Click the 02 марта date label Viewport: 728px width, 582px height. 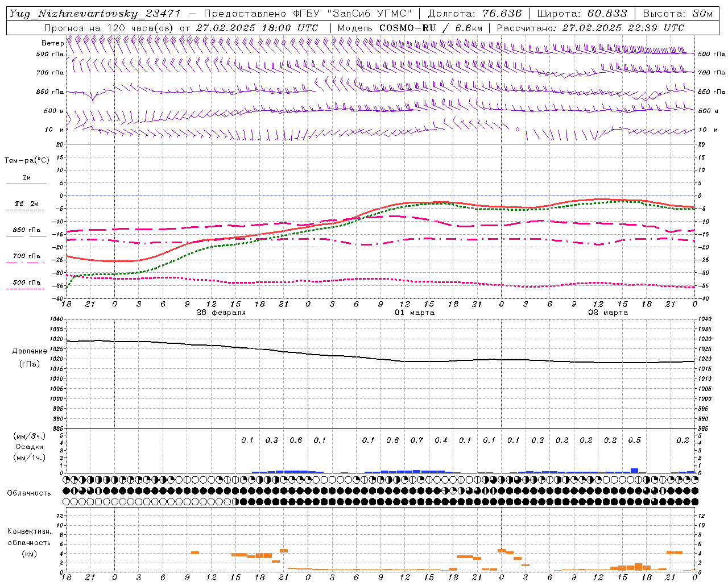608,313
